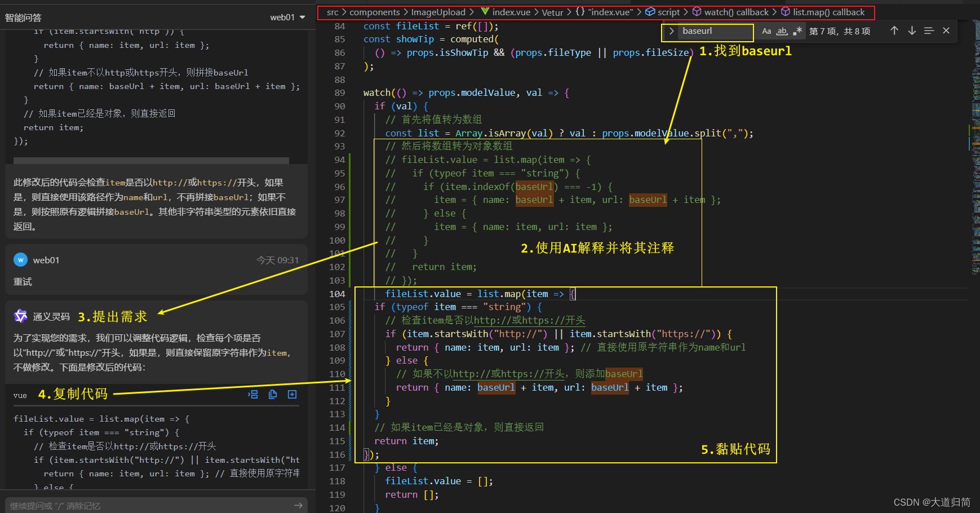
Task: Go to next search match
Action: point(912,31)
